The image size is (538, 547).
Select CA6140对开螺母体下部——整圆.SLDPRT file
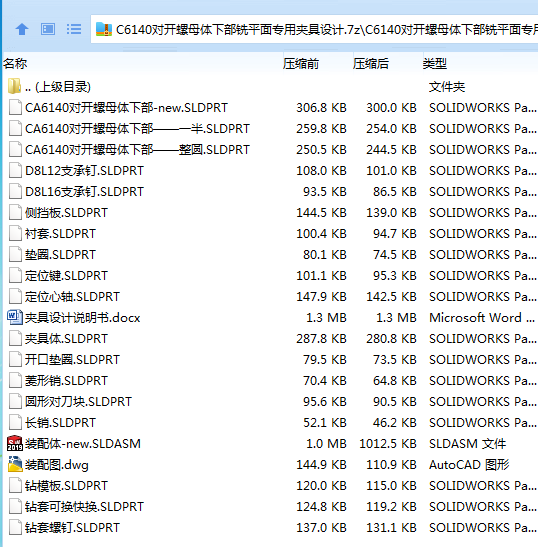click(x=137, y=150)
